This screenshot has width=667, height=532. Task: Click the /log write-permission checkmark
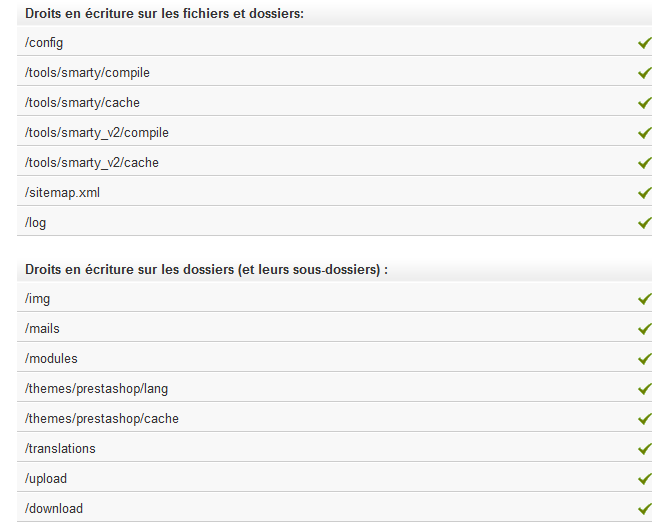645,223
